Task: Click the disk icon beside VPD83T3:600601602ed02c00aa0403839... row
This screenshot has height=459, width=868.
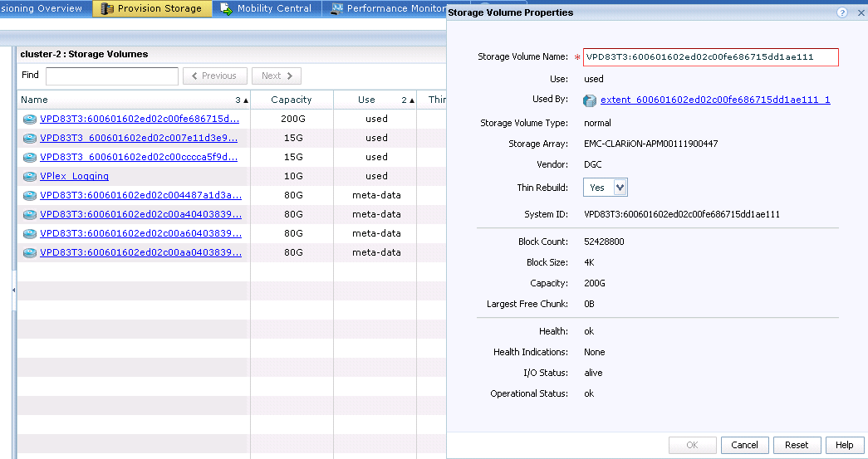Action: click(x=30, y=252)
